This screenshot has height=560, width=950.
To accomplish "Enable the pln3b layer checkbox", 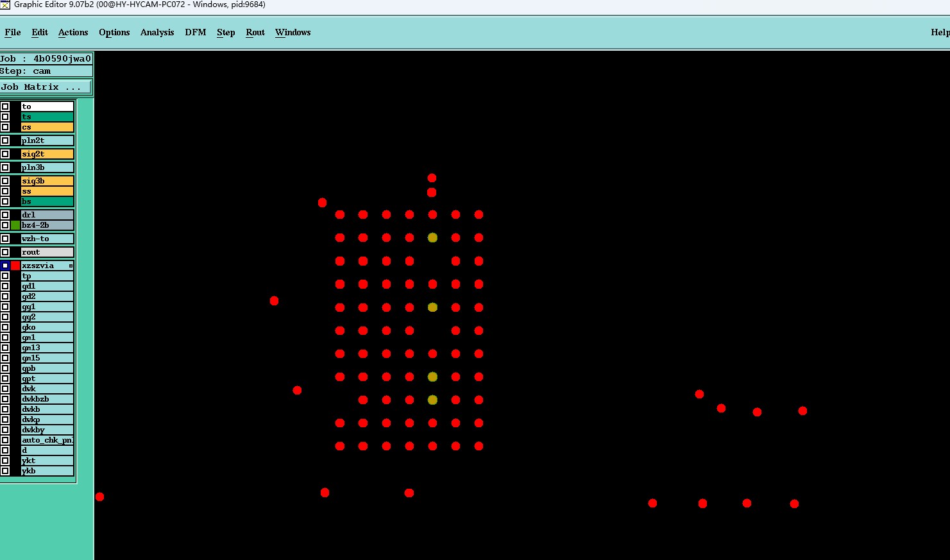I will coord(5,167).
